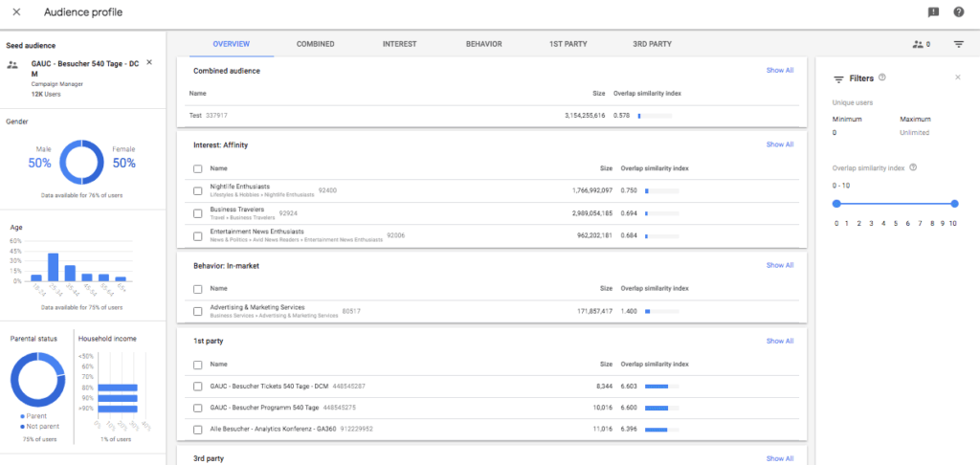This screenshot has width=980, height=465.
Task: Select the Business Travelers checkbox
Action: 197,212
